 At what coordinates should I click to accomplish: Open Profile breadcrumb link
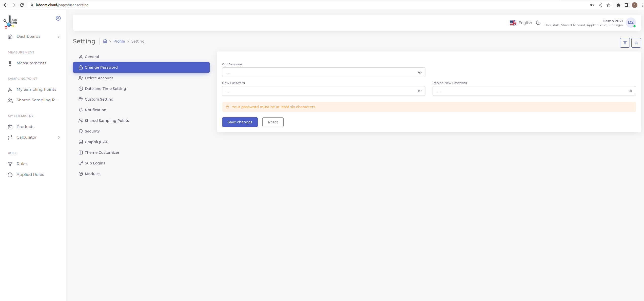click(x=119, y=41)
